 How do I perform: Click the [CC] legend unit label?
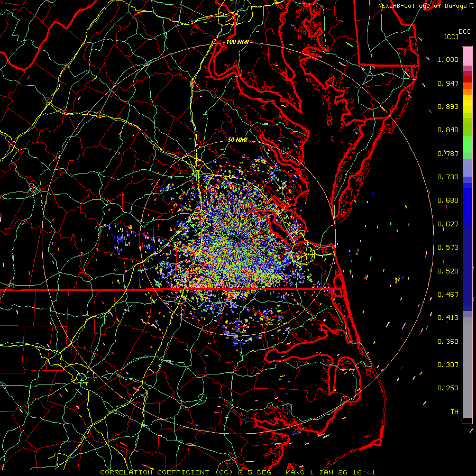coord(451,36)
